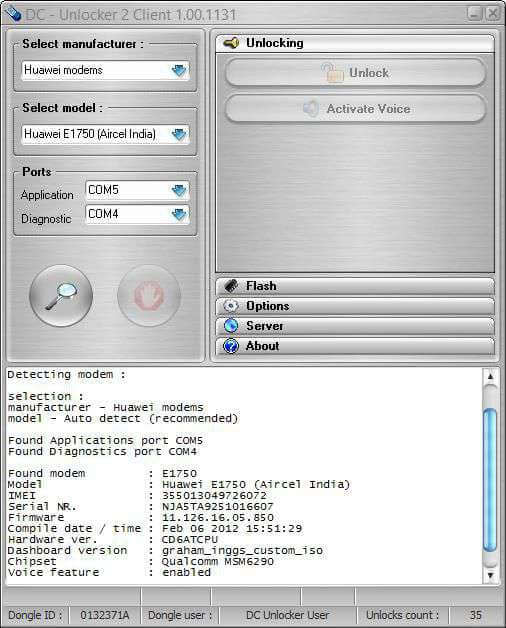This screenshot has width=506, height=628.
Task: Click the magnifying glass detect modem button
Action: pyautogui.click(x=61, y=296)
